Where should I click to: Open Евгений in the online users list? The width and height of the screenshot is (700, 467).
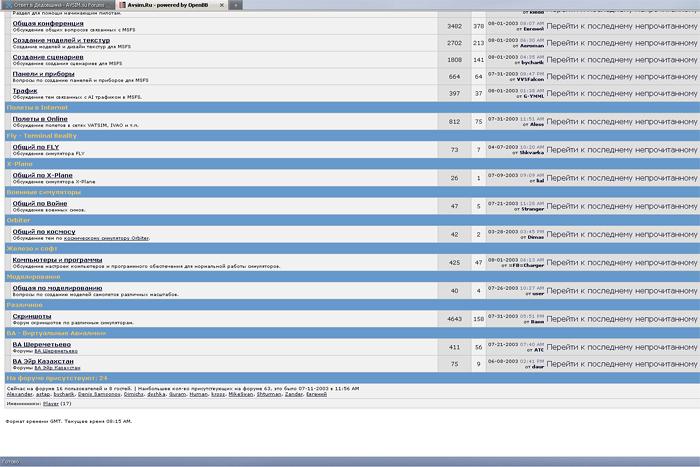point(317,394)
